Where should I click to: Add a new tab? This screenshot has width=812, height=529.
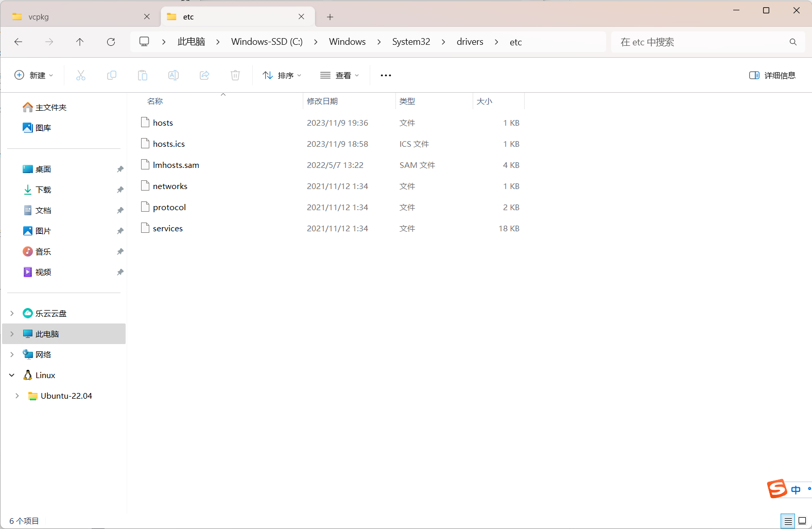(330, 17)
